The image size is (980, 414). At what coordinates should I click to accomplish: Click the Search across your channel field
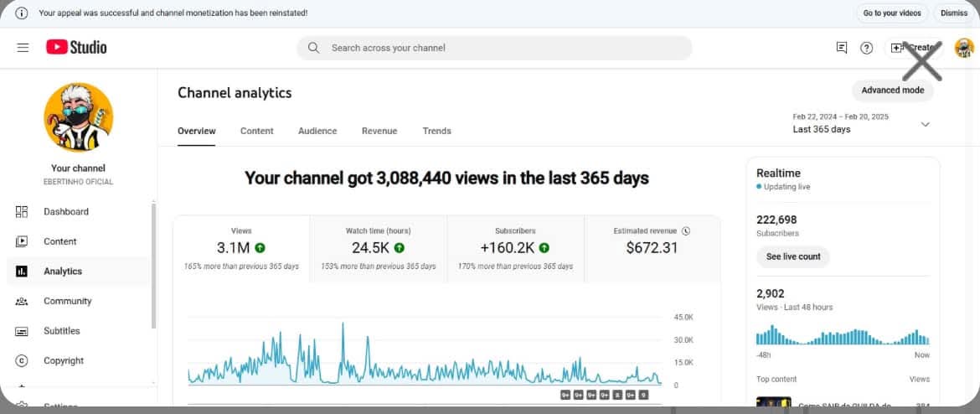[x=494, y=48]
